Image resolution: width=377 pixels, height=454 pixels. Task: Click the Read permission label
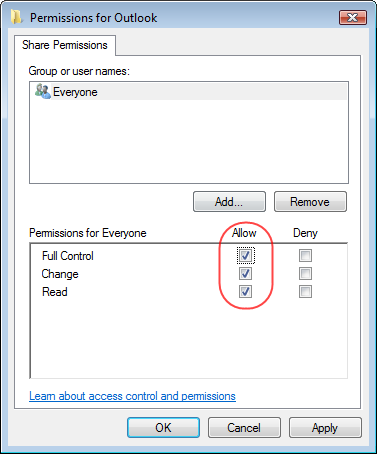pos(55,292)
